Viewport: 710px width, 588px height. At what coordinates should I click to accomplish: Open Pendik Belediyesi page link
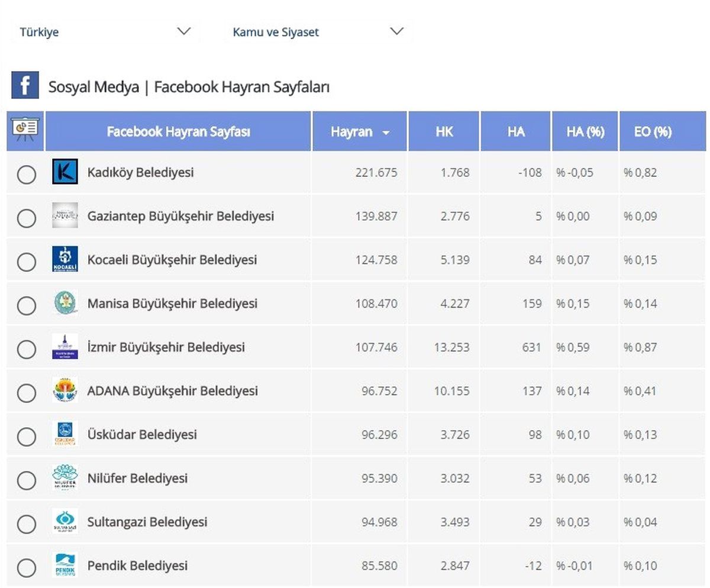tap(137, 566)
